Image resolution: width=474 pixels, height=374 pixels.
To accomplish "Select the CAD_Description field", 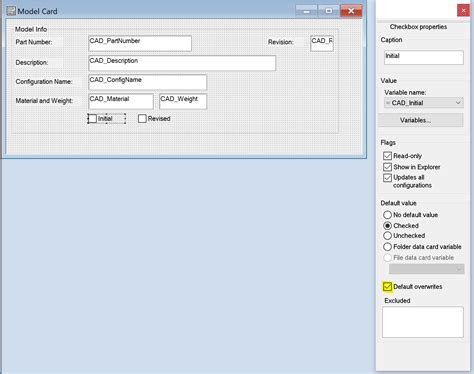I will pos(182,63).
